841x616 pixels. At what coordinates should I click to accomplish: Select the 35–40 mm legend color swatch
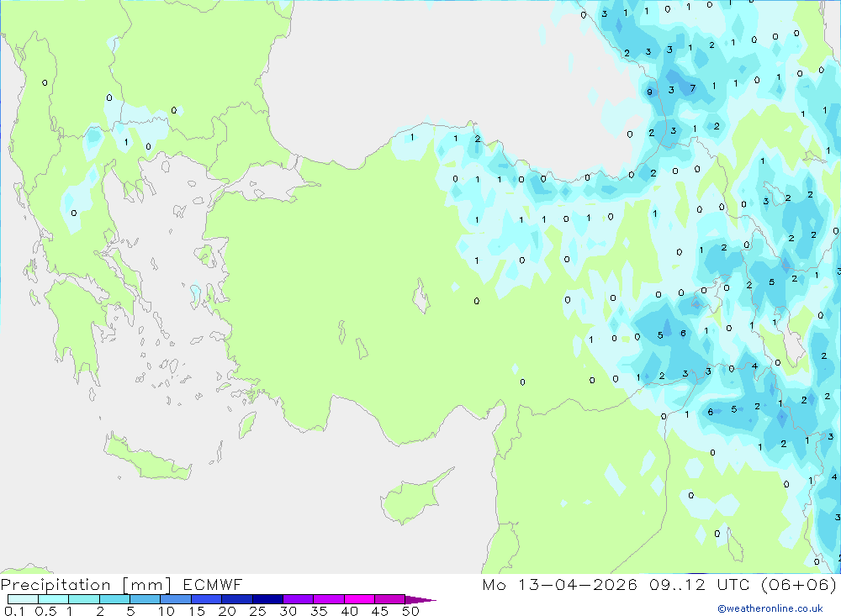pyautogui.click(x=328, y=599)
